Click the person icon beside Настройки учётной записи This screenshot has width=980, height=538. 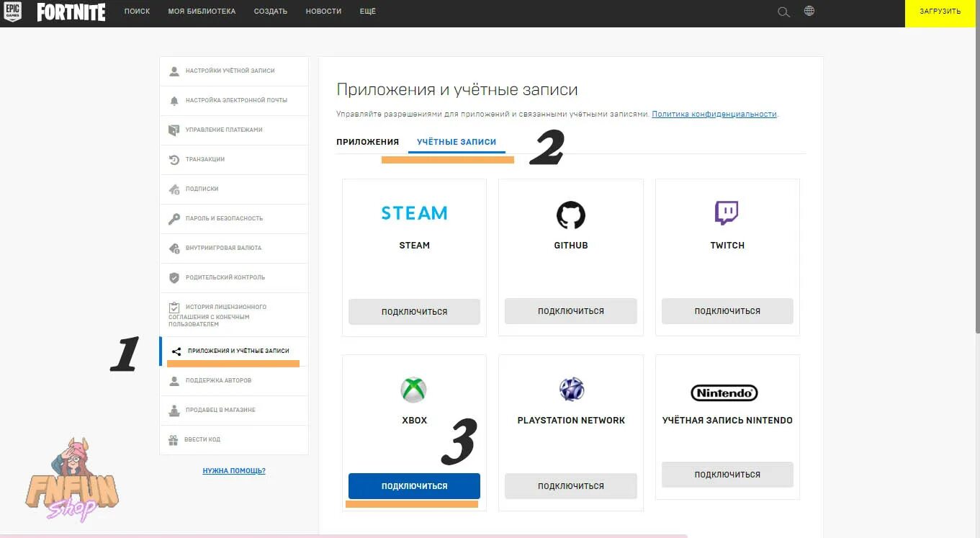(x=174, y=71)
